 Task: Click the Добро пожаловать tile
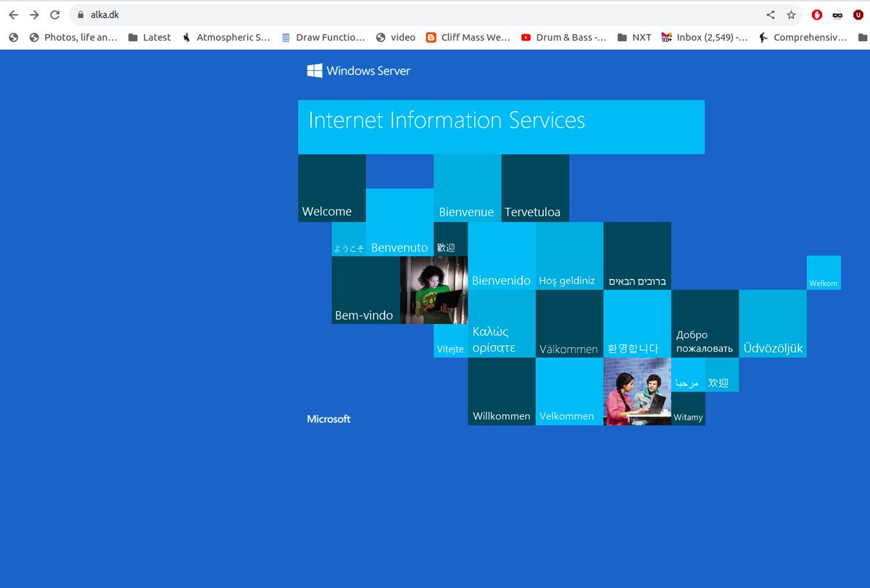705,323
